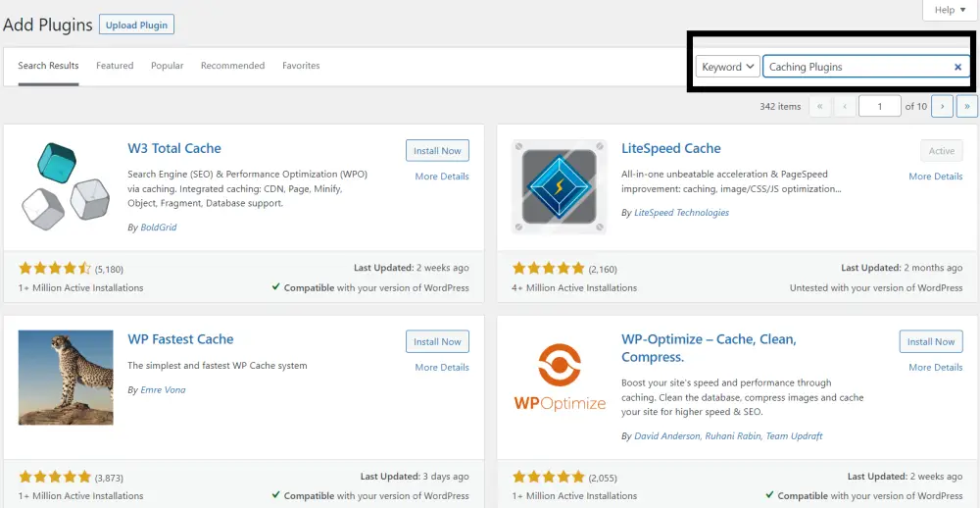Open the David Anderson, Ruhani Rabin, Team Updraft author link
The image size is (980, 508).
pos(728,436)
